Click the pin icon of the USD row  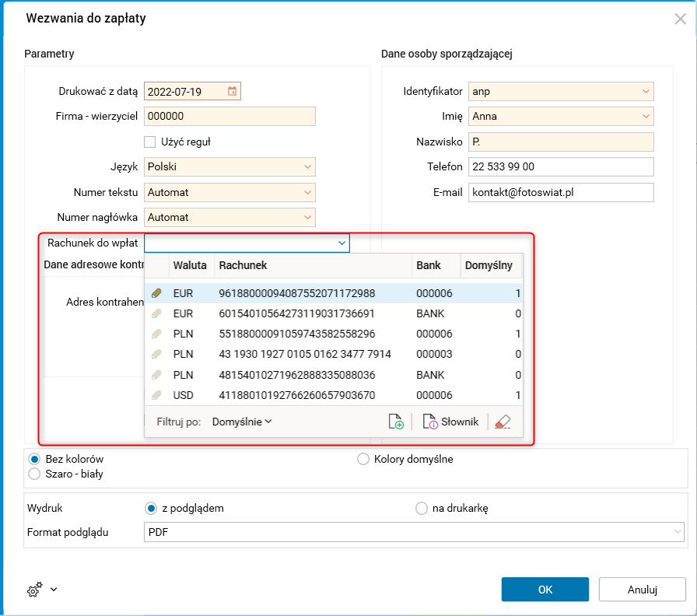point(156,395)
